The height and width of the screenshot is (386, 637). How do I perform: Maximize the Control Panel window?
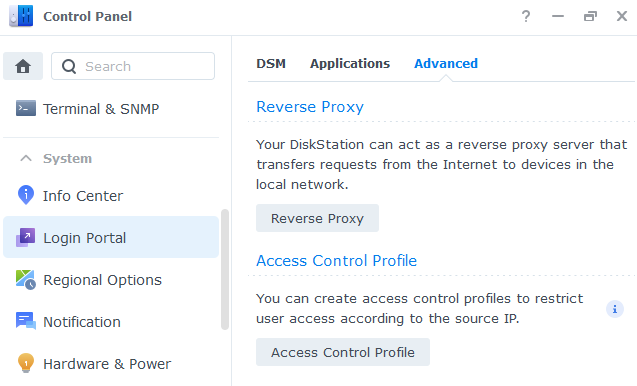point(590,16)
